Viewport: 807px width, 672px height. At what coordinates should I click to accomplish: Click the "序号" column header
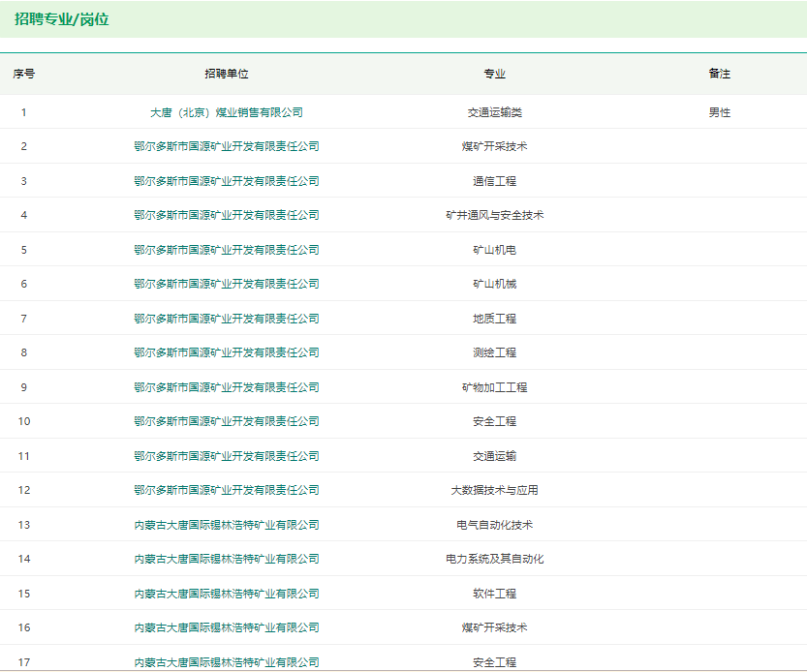[x=23, y=74]
